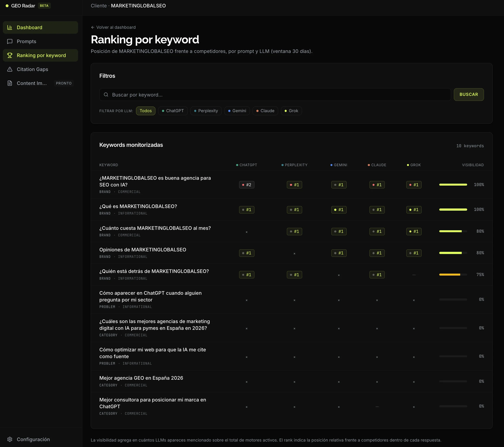This screenshot has height=447, width=504.
Task: Click inside the Buscar por keyword field
Action: click(x=222, y=94)
